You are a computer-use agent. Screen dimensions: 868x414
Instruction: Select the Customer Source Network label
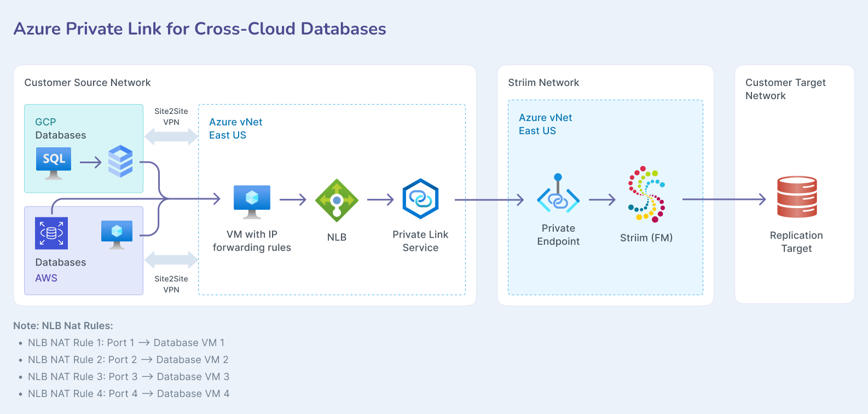[88, 83]
